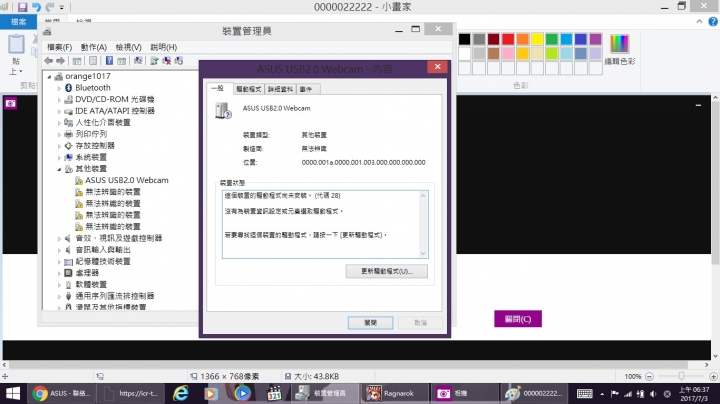720x404 pixels.
Task: Click the Zoom in plus button in Paint
Action: pyautogui.click(x=714, y=376)
